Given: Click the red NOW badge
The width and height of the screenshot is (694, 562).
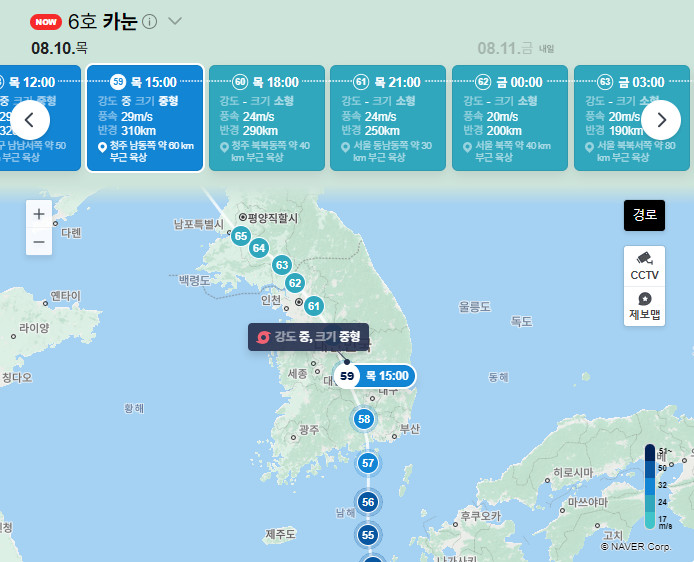Looking at the screenshot, I should [46, 22].
